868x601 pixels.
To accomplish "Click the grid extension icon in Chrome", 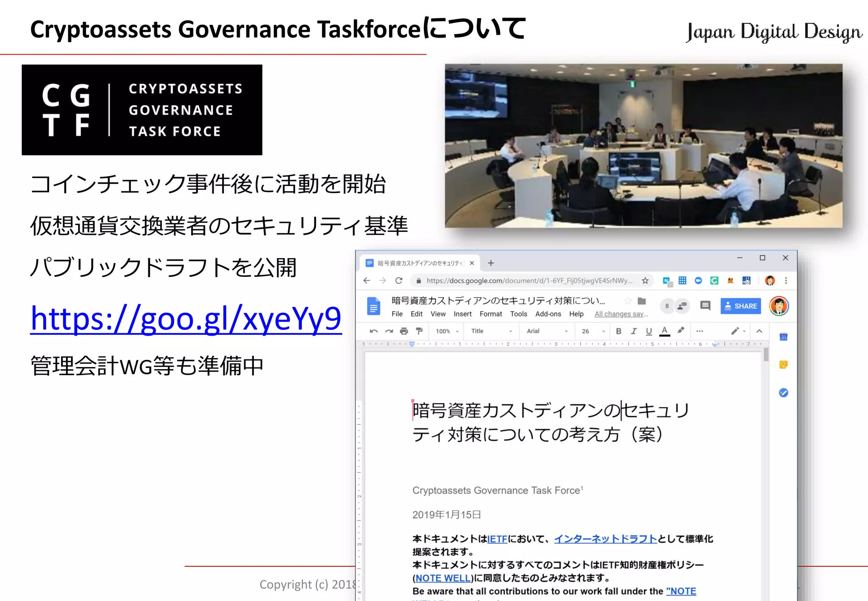I will click(682, 281).
